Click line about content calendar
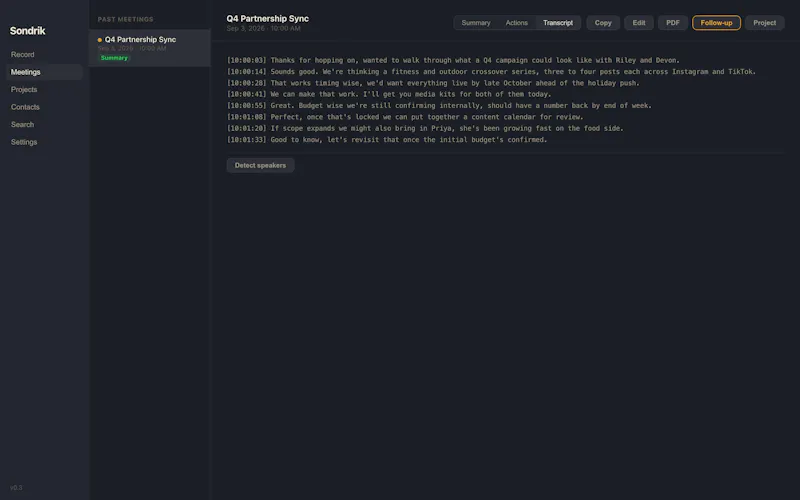This screenshot has height=500, width=800. pyautogui.click(x=405, y=117)
